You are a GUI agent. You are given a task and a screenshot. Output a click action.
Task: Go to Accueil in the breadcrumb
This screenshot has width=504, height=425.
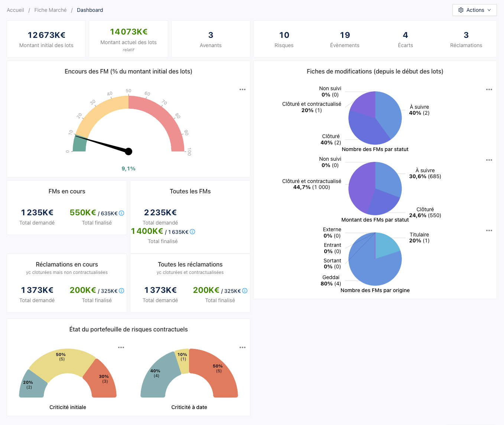coord(15,10)
